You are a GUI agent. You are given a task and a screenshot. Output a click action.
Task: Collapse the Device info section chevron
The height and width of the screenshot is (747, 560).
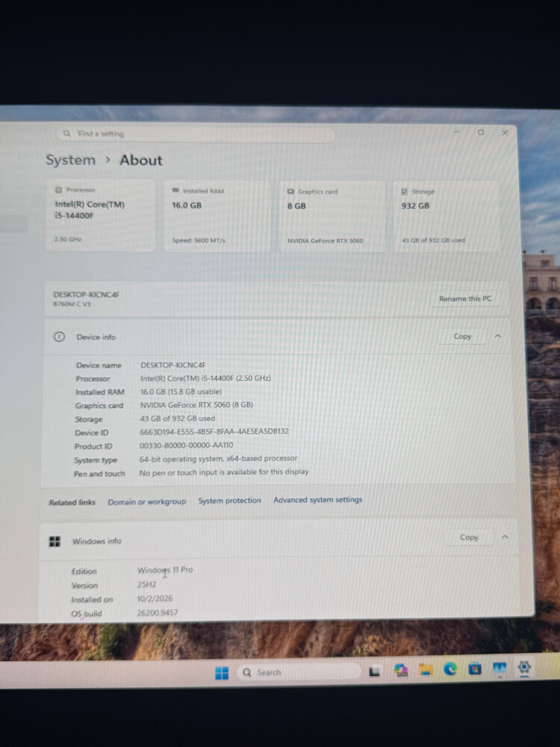coord(497,336)
